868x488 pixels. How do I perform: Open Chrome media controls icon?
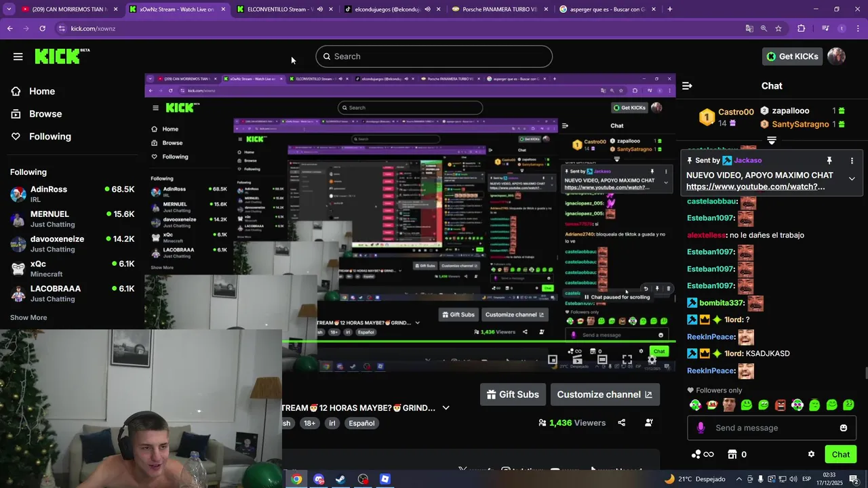click(825, 28)
